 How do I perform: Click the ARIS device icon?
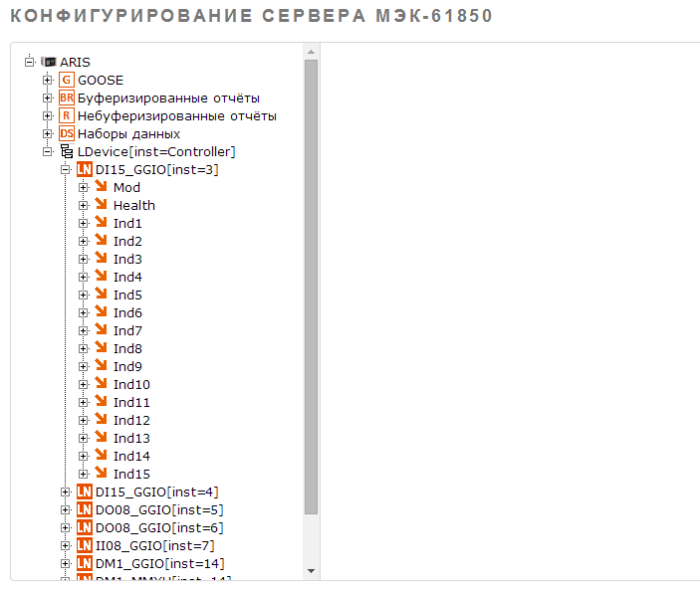click(x=49, y=62)
